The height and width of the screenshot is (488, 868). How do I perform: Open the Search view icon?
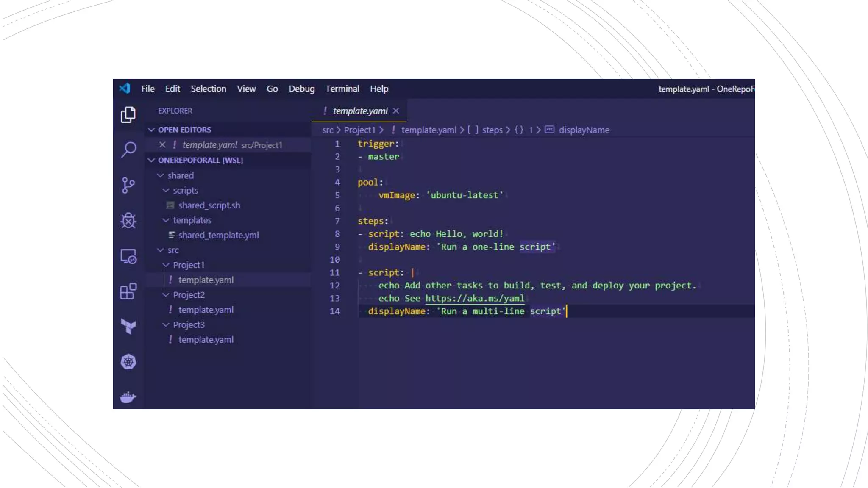point(128,150)
